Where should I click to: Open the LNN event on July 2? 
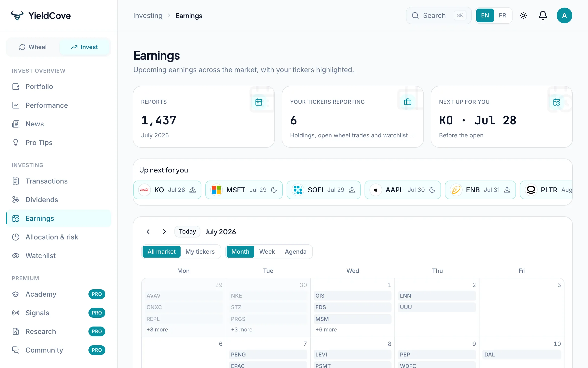pyautogui.click(x=437, y=296)
